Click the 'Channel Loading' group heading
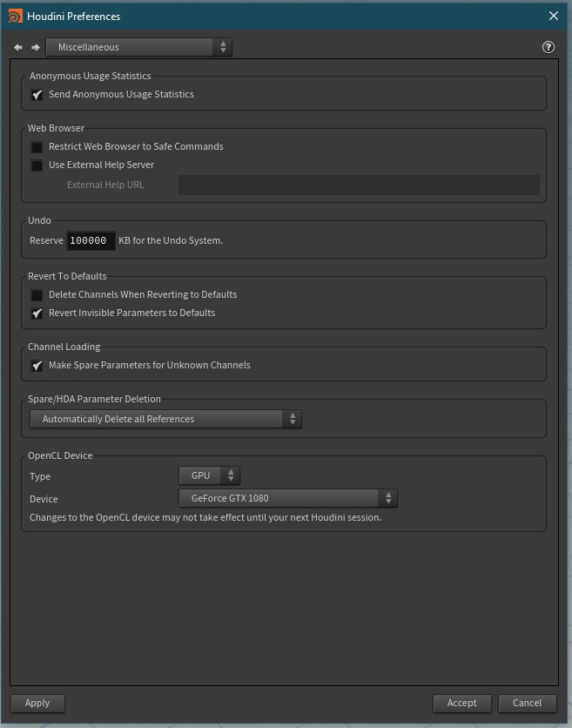 click(x=64, y=347)
